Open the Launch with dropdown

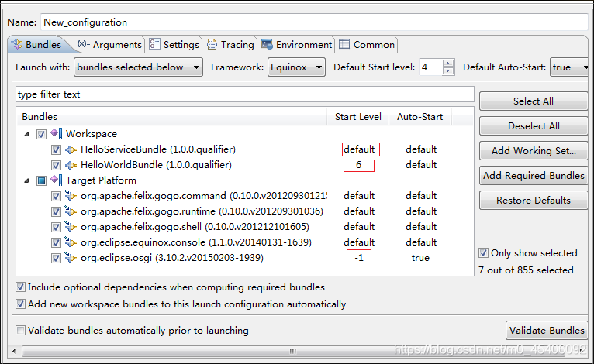tap(138, 67)
